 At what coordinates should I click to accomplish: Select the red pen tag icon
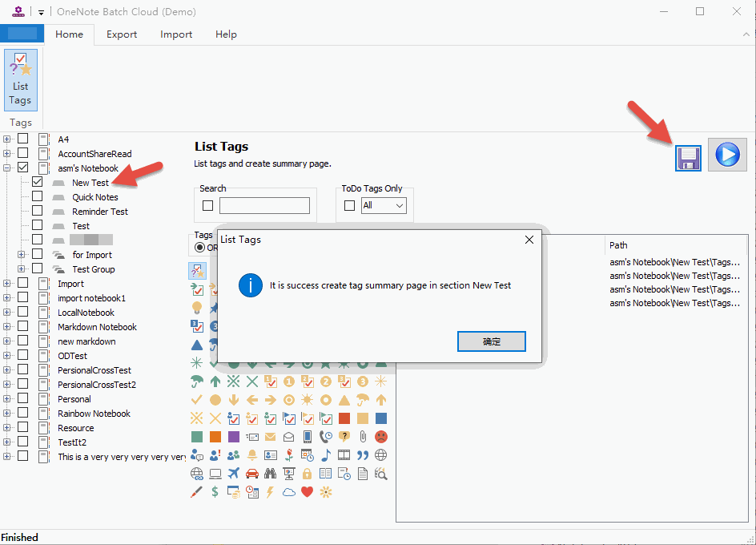point(197,492)
